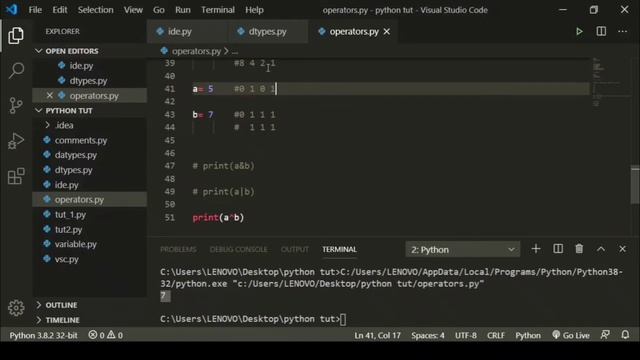Click editor vertical scrollbar thumb

(x=635, y=184)
